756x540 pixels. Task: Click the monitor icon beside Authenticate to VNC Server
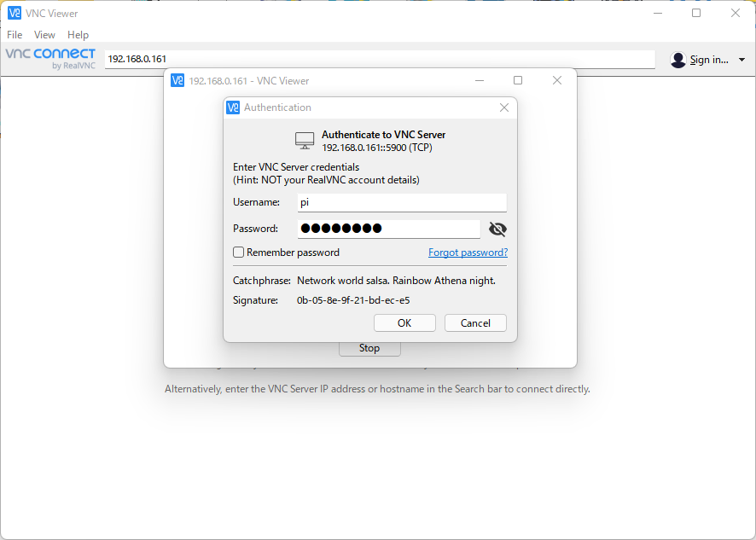point(305,140)
